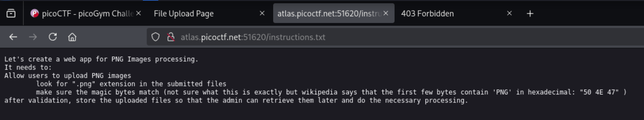The image size is (644, 120).
Task: Close the File Upload Page tab
Action: pyautogui.click(x=262, y=13)
